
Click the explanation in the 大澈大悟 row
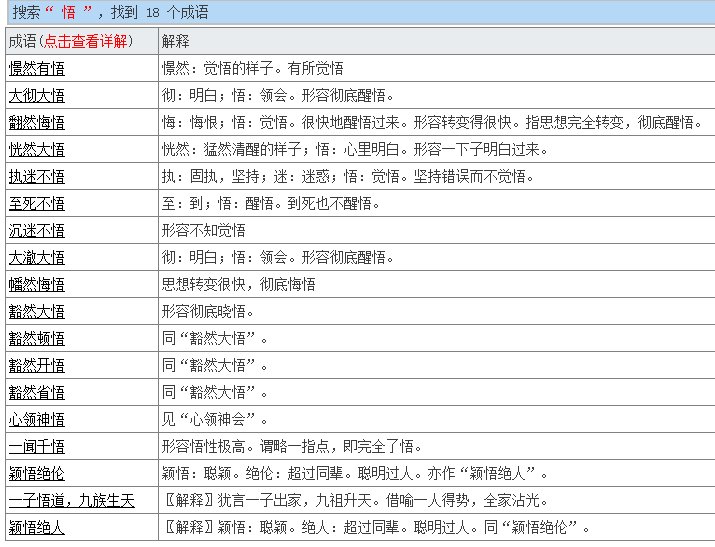click(278, 257)
